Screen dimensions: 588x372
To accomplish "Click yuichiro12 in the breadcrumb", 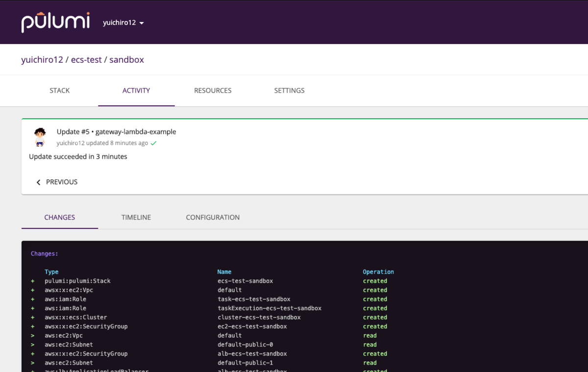I will (x=42, y=60).
